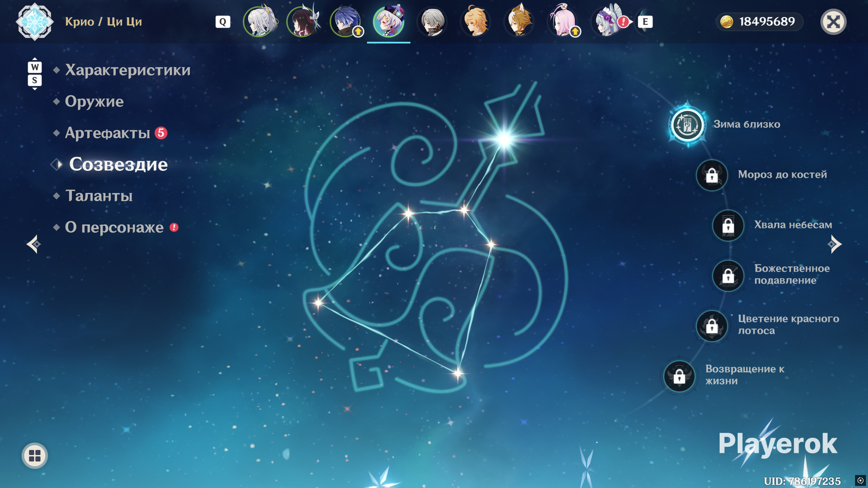The image size is (868, 488).
Task: Select the avatar with red exclamation badge
Action: coord(607,21)
